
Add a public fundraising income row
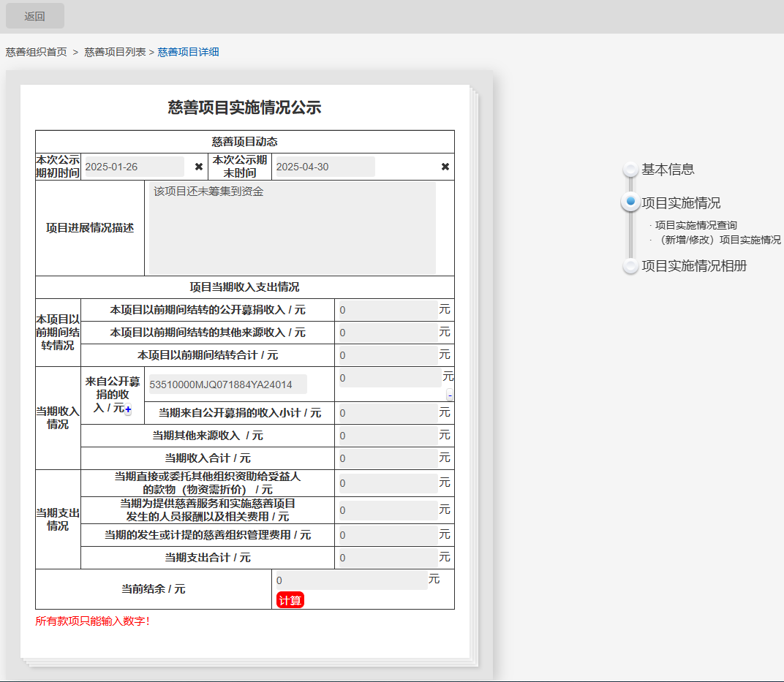[128, 412]
